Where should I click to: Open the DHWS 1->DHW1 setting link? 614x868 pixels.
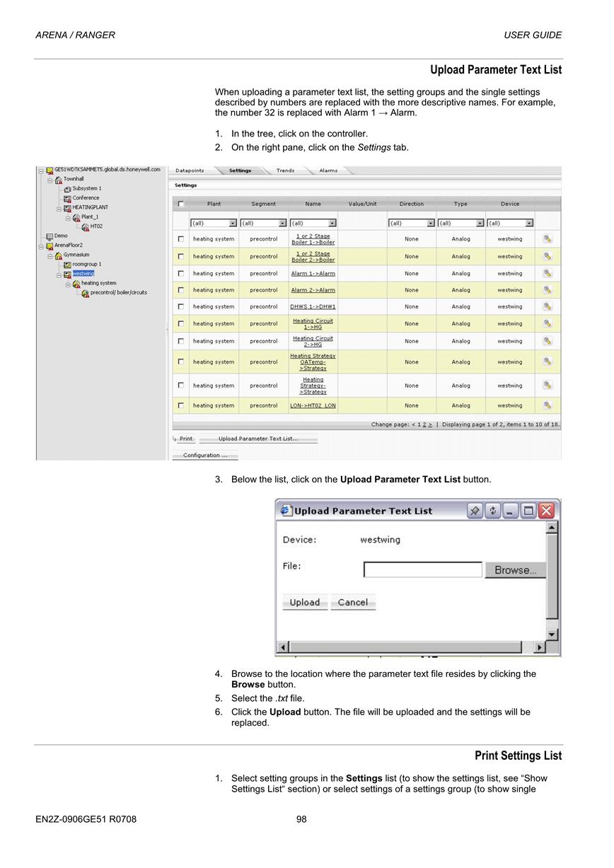313,306
